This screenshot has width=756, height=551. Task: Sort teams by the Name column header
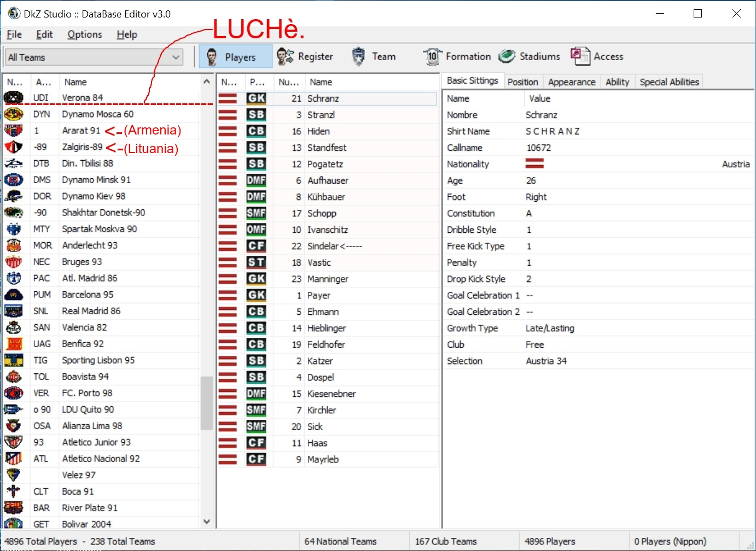(129, 82)
